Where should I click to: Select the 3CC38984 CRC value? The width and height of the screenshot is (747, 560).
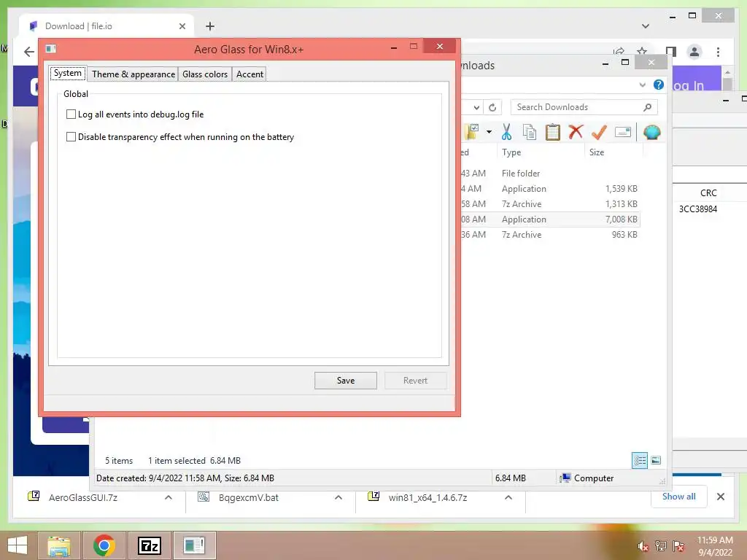click(697, 209)
